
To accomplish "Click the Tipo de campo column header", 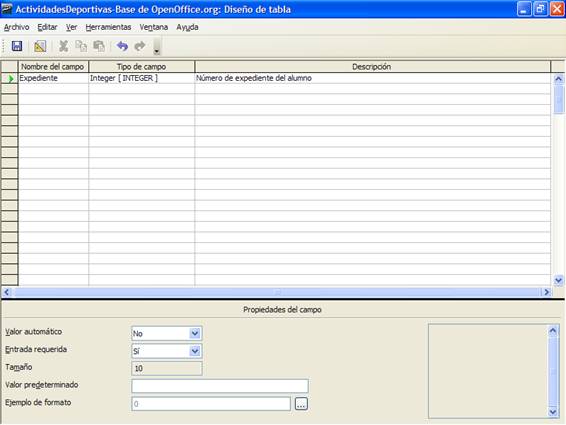I will pos(142,66).
